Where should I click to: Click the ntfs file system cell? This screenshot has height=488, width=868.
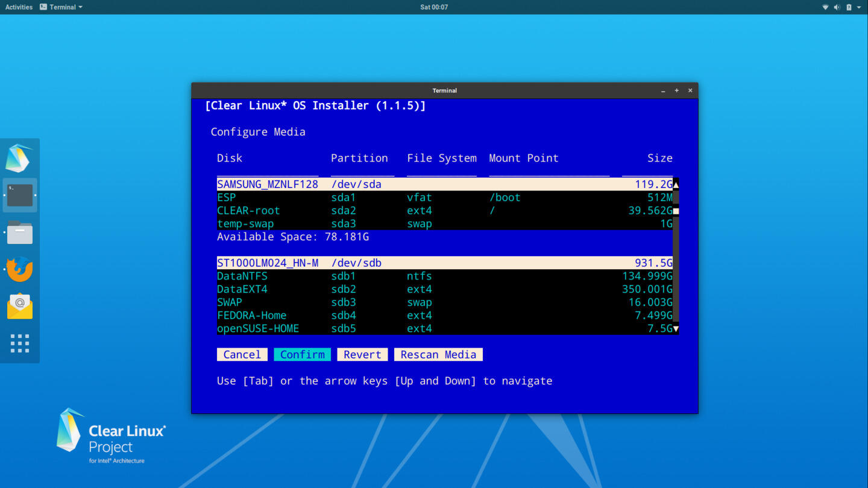click(x=420, y=276)
